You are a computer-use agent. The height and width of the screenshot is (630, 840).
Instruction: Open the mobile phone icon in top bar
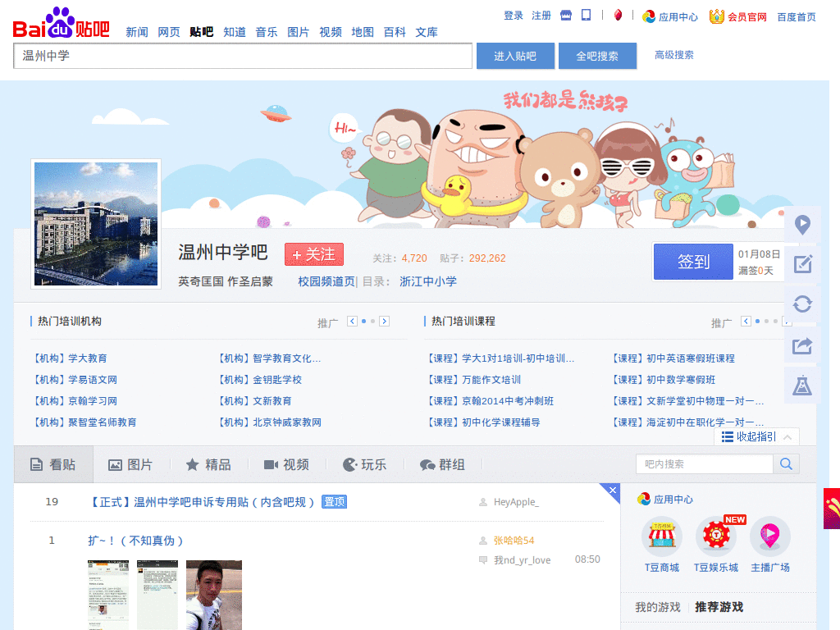click(x=586, y=15)
